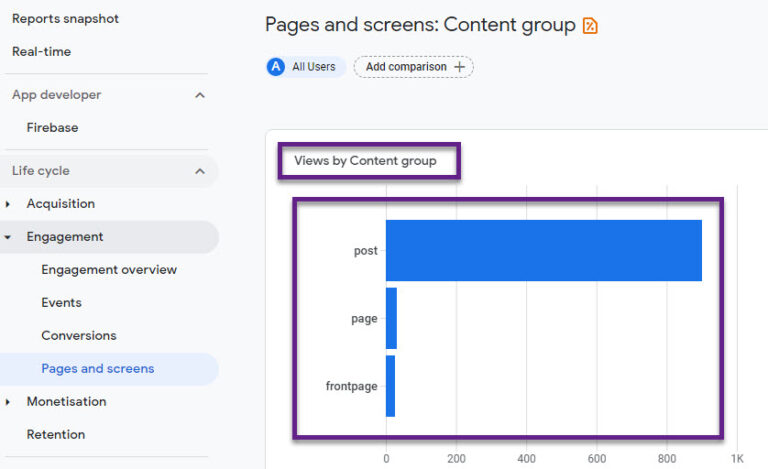Select Pages and screens report

pos(97,369)
